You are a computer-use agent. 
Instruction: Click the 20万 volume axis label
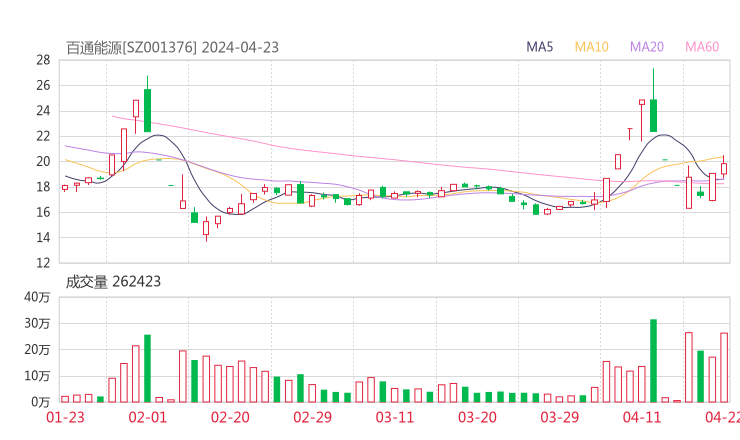coord(37,350)
